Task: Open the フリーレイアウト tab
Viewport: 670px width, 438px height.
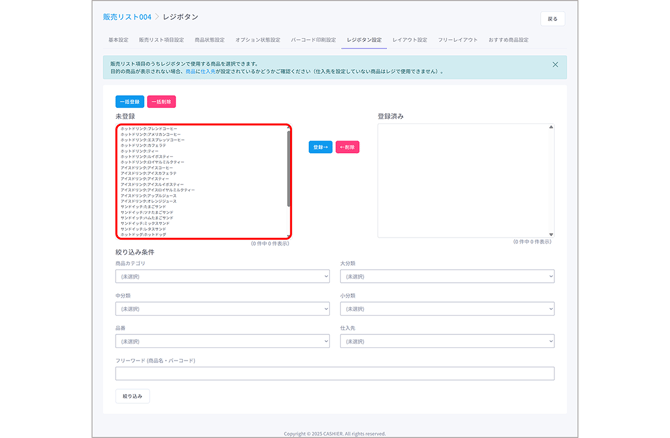Action: [x=458, y=40]
